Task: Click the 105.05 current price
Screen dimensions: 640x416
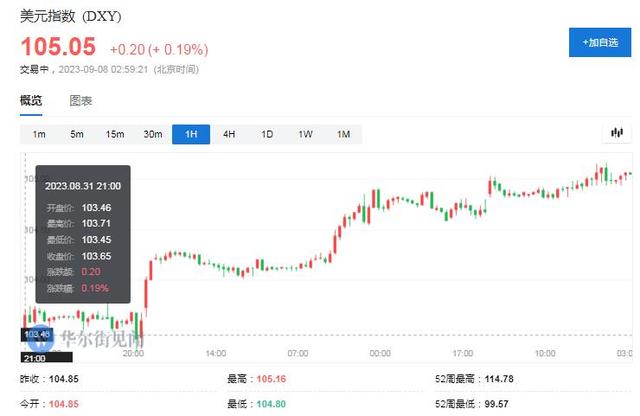Action: pyautogui.click(x=57, y=46)
